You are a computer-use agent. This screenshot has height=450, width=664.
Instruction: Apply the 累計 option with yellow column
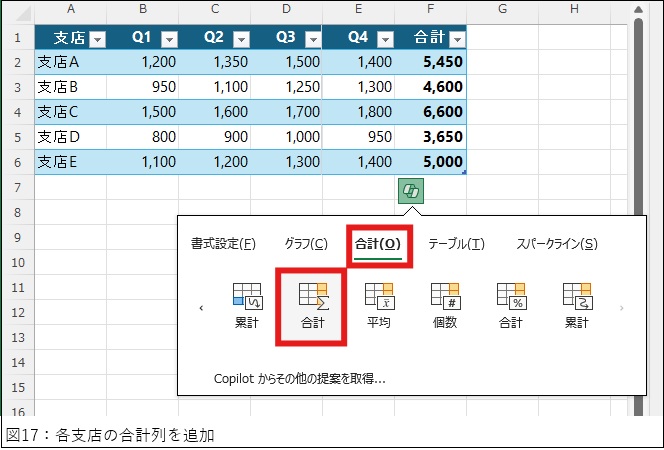click(x=576, y=305)
